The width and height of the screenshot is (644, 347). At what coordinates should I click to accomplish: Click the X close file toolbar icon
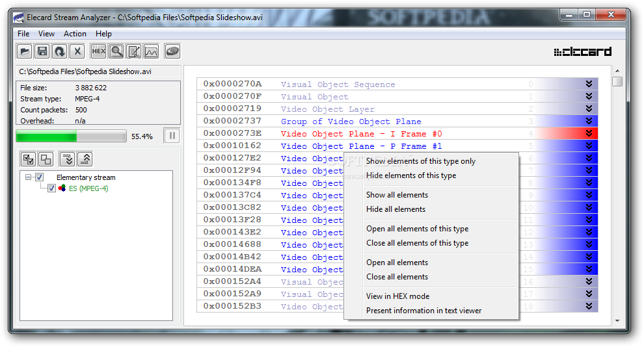click(77, 52)
